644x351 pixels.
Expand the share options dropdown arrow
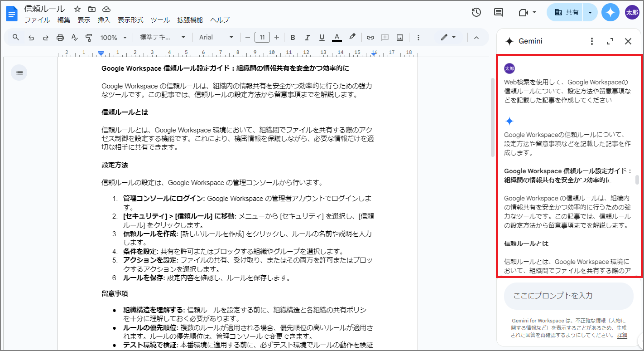coord(590,12)
